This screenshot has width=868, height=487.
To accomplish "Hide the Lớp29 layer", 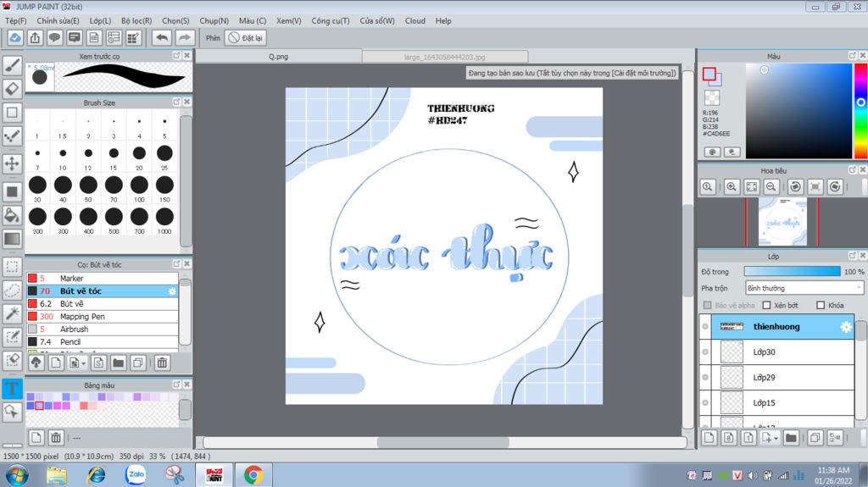I will pos(705,378).
